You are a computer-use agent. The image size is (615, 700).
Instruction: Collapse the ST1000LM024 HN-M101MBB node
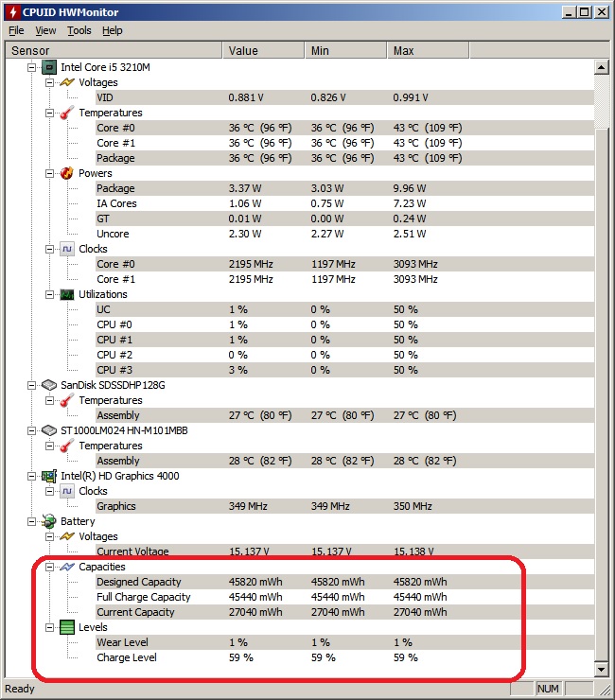point(32,430)
